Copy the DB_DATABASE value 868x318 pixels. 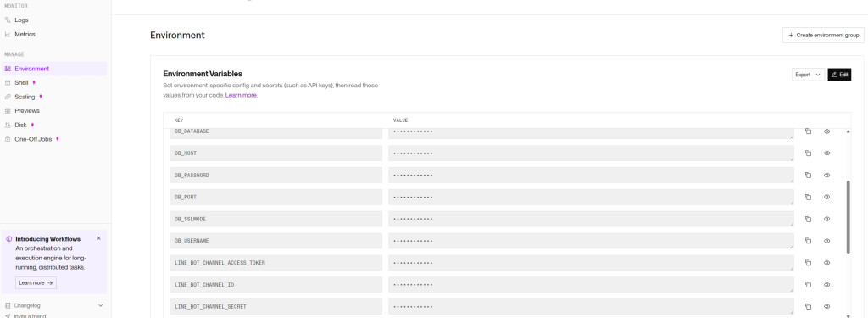(808, 131)
